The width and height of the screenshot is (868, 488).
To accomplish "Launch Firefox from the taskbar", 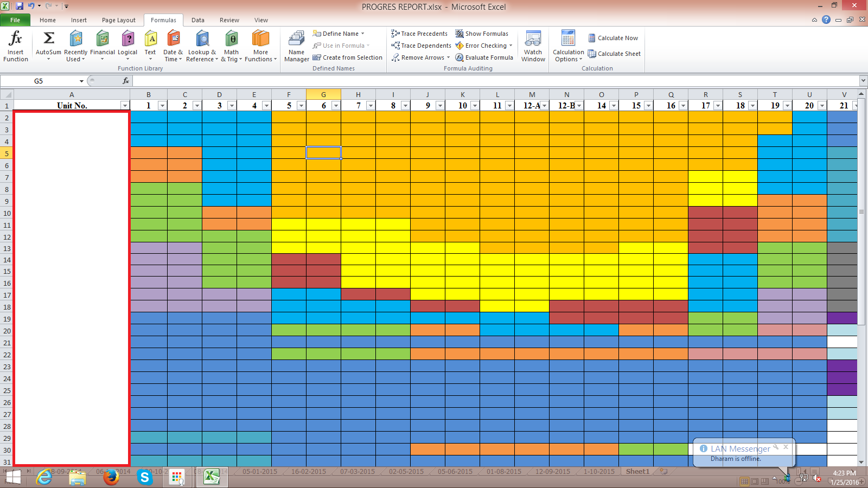I will coord(111,477).
